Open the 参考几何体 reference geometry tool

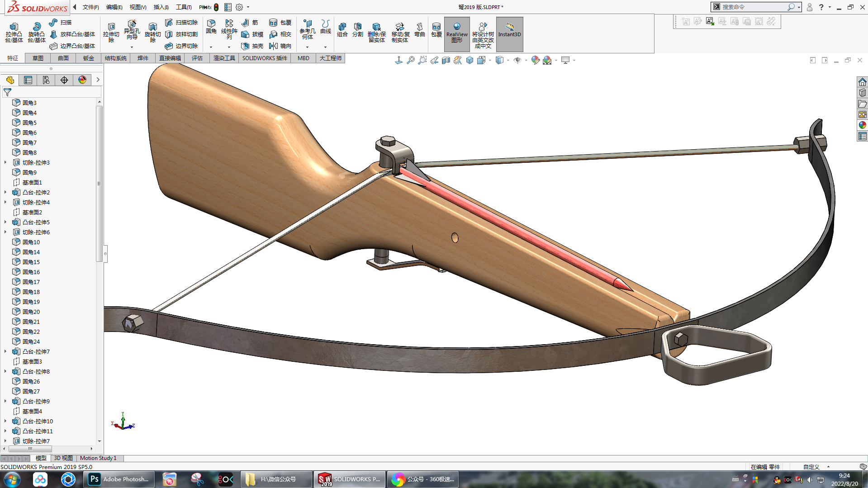(x=308, y=29)
